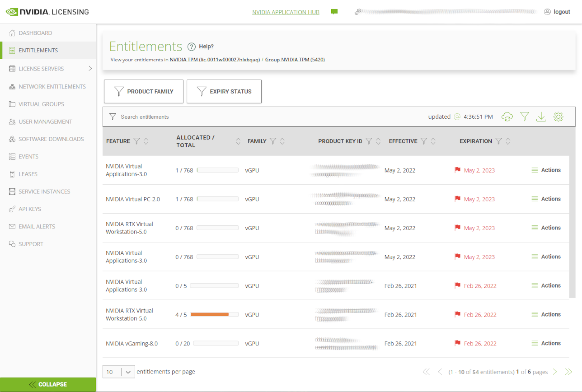
Task: Go to API Keys menu item
Action: 30,209
